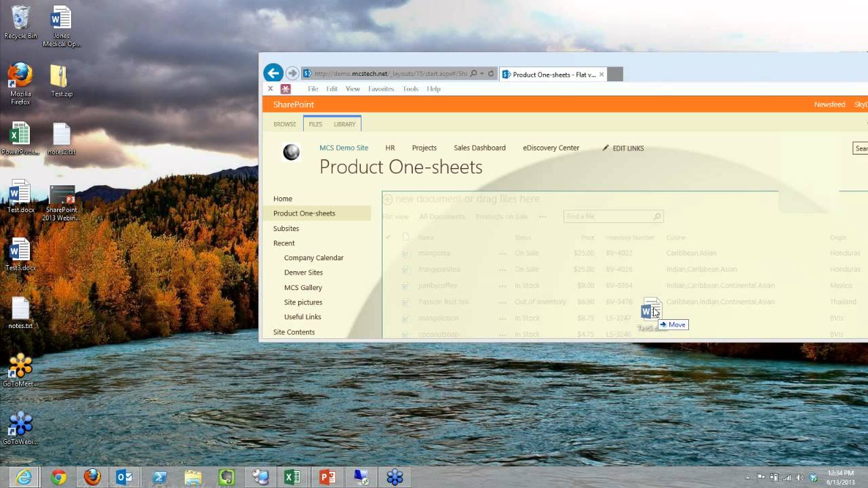This screenshot has height=488, width=868.
Task: Select the Mozilla Firefox desktop shortcut
Action: pos(20,84)
